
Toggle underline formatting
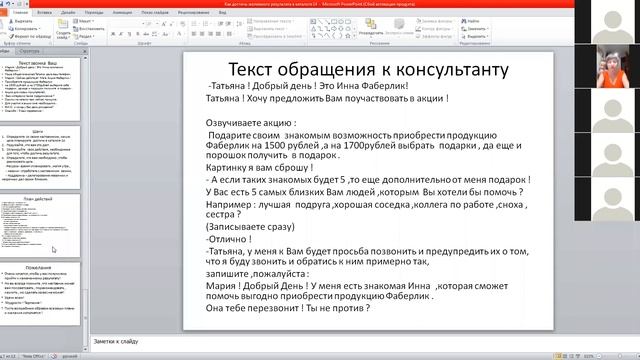click(x=129, y=34)
